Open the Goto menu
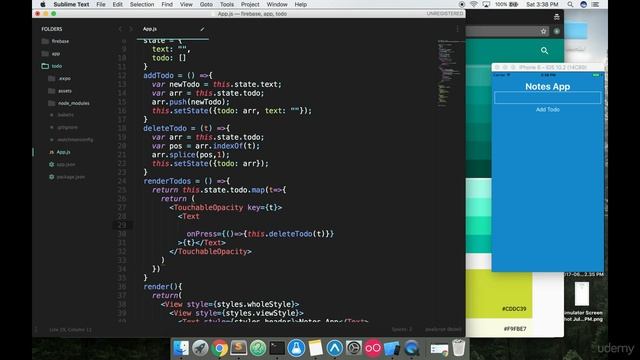Image resolution: width=640 pixels, height=360 pixels. 206,4
